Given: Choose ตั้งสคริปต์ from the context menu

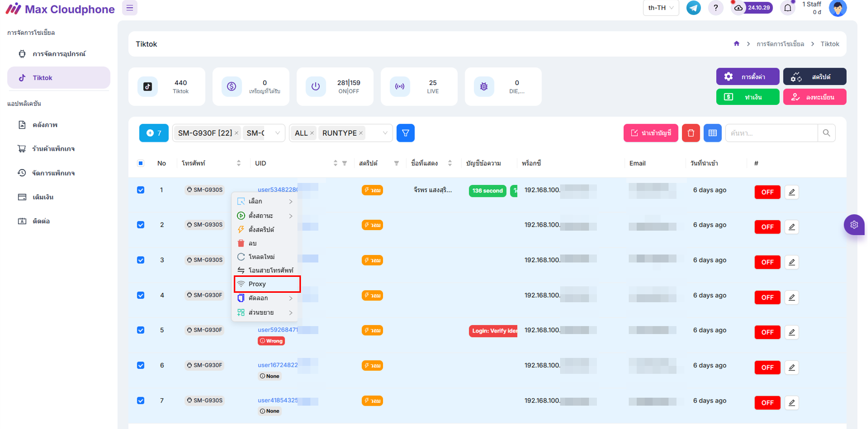Looking at the screenshot, I should click(266, 230).
